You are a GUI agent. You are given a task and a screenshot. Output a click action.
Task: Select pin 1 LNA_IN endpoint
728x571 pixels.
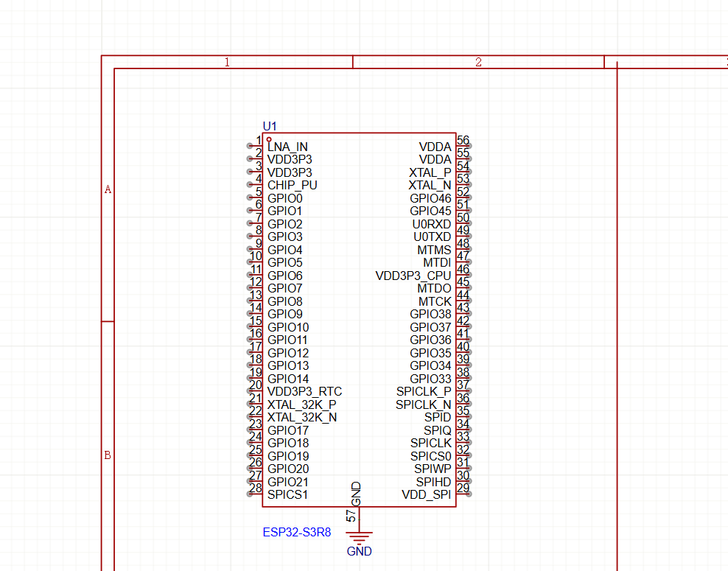pyautogui.click(x=251, y=146)
